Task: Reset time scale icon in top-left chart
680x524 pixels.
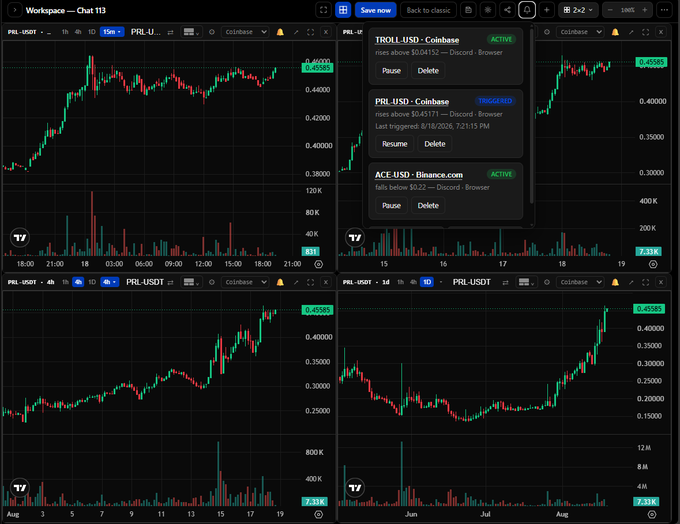Action: 318,264
